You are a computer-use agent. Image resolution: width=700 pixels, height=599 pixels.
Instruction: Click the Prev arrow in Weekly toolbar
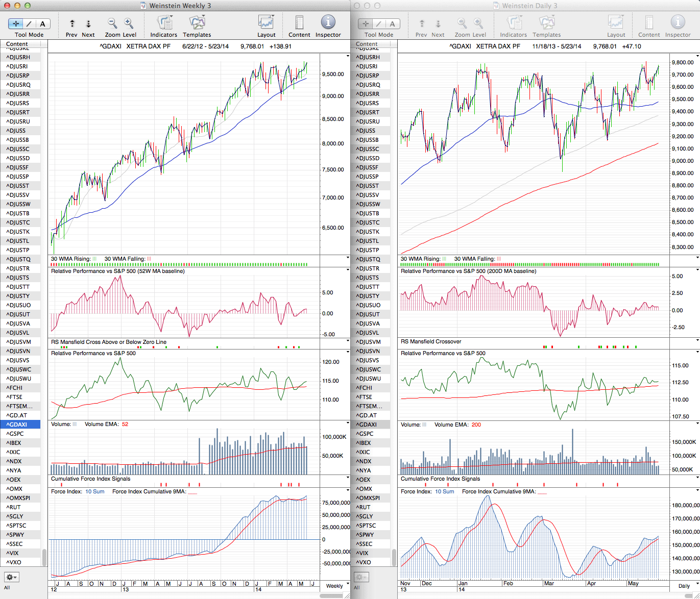[72, 24]
